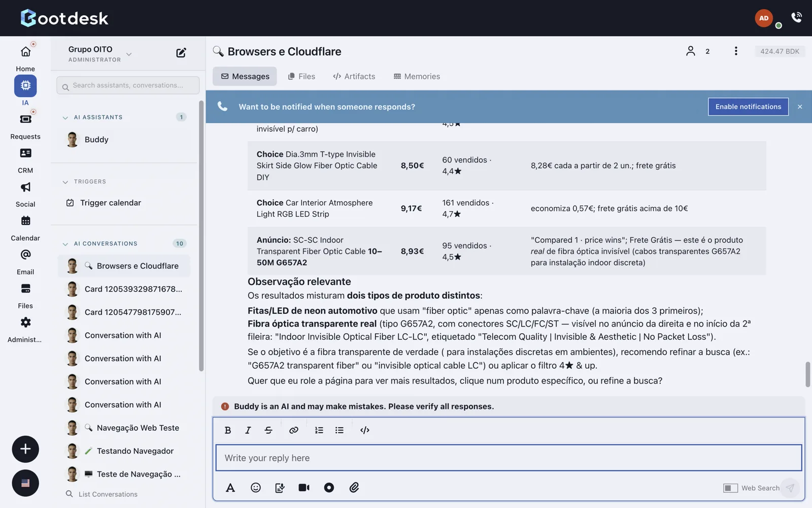Click the Enable notifications button
Viewport: 812px width, 508px height.
click(748, 107)
